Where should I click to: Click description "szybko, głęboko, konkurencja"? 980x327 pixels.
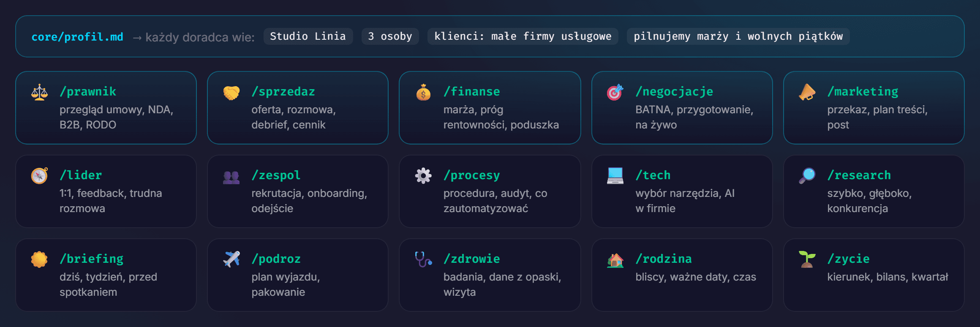[x=869, y=201]
